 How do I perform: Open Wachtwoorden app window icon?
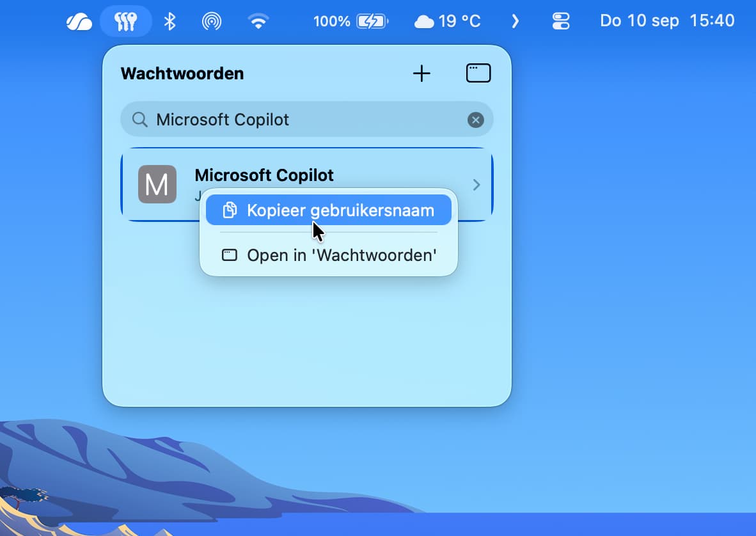[478, 74]
